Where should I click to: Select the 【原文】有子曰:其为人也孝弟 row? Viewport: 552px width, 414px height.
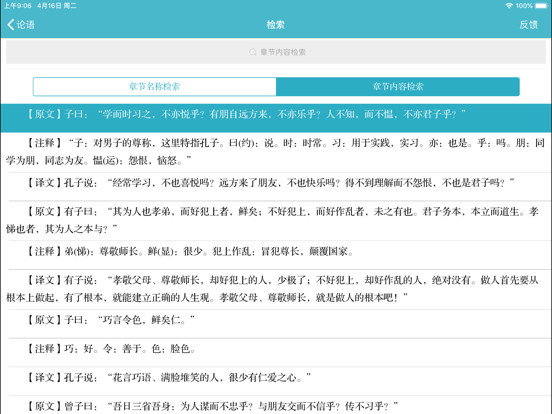point(276,221)
